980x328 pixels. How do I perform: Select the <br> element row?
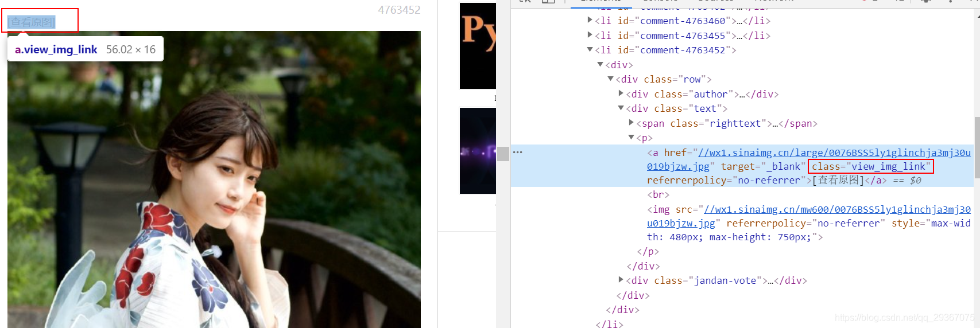pos(659,194)
